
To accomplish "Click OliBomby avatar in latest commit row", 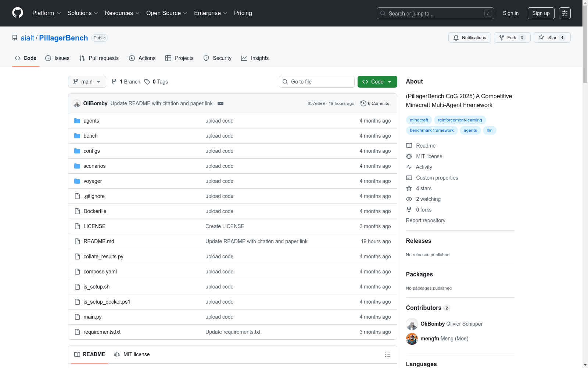I will 77,103.
